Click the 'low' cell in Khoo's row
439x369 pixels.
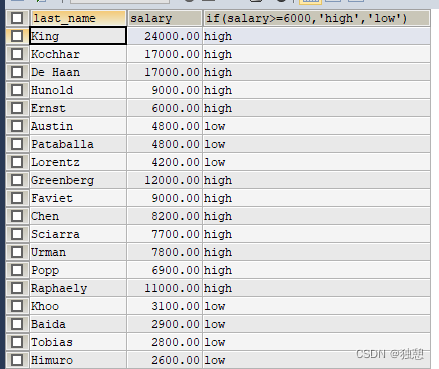[316, 306]
